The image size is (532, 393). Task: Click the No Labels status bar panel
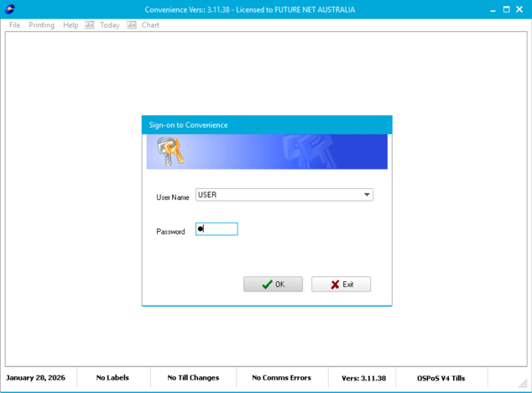click(x=112, y=378)
